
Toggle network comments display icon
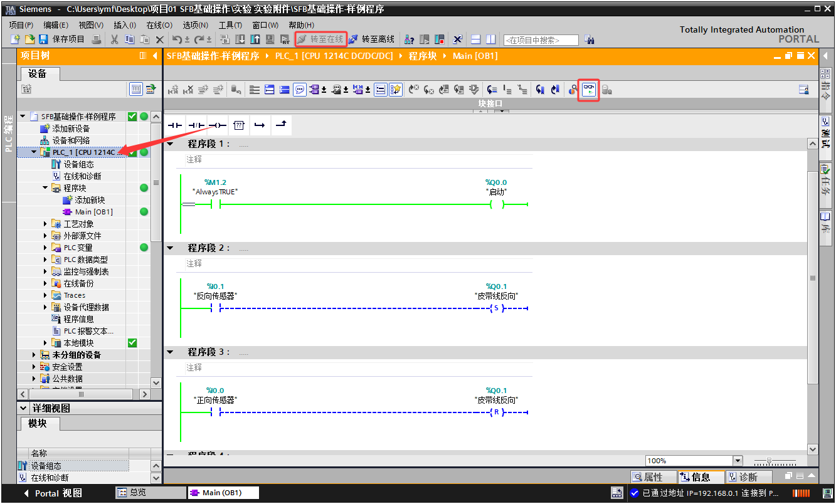point(381,90)
